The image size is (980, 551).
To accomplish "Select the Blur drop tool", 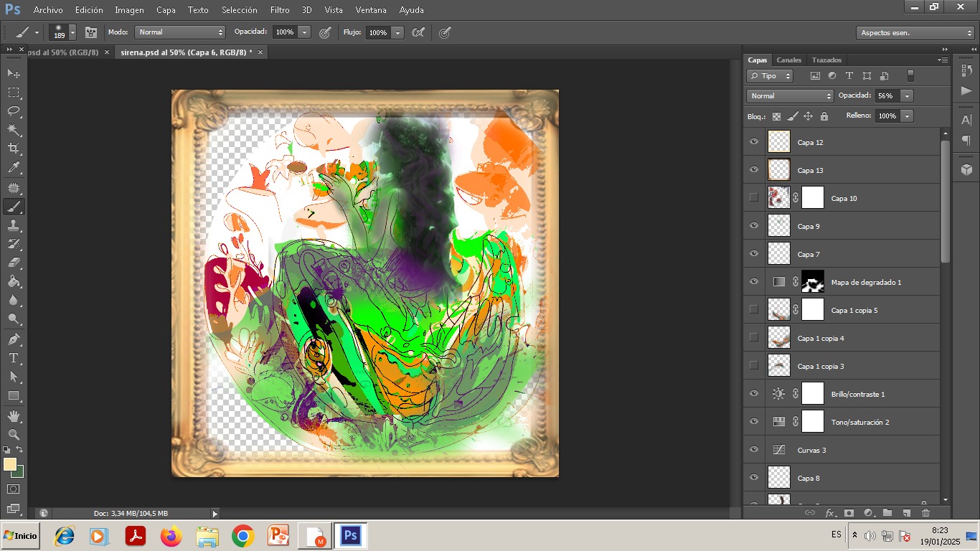I will coord(14,301).
